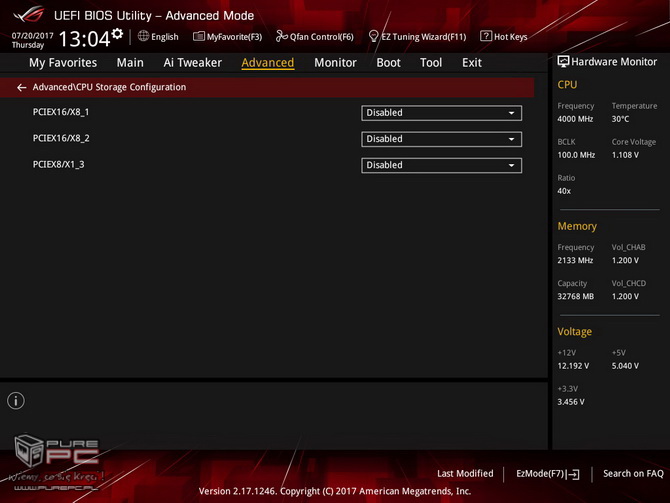Click the info circle icon in help area

coord(16,400)
